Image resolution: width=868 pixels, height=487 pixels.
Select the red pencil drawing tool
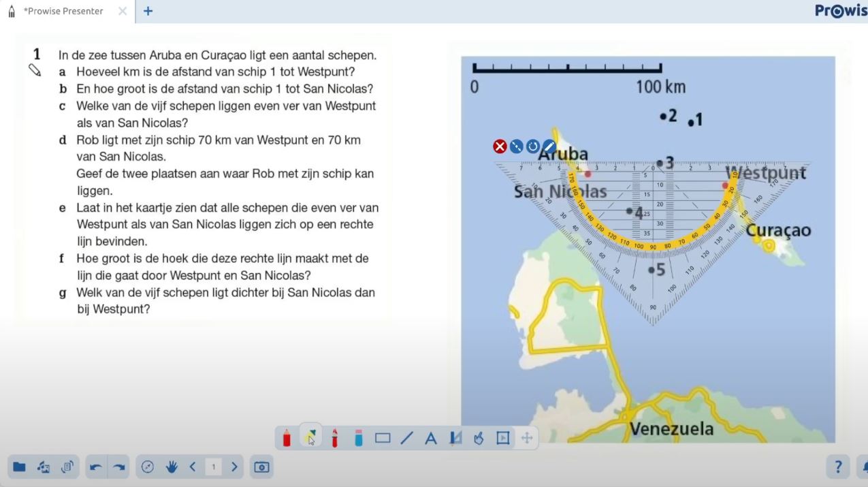pyautogui.click(x=287, y=438)
